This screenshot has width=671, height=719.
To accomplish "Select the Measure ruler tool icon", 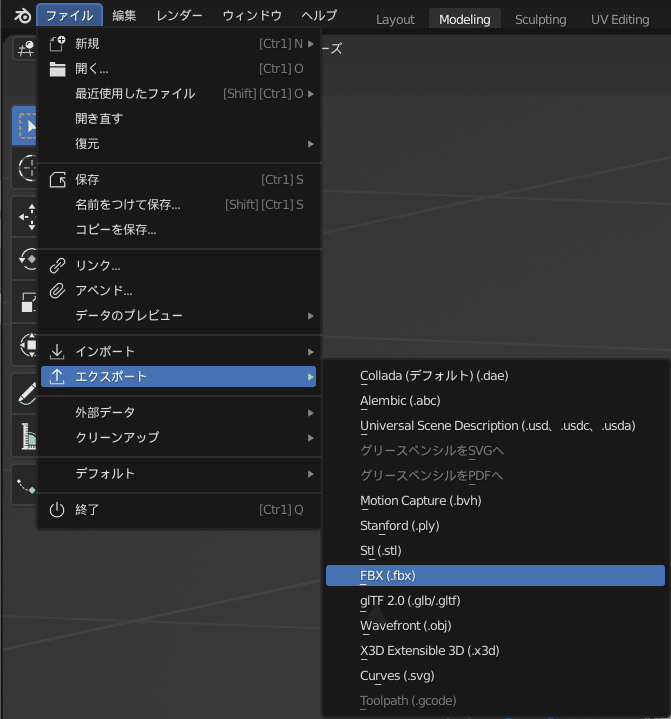I will pyautogui.click(x=27, y=436).
